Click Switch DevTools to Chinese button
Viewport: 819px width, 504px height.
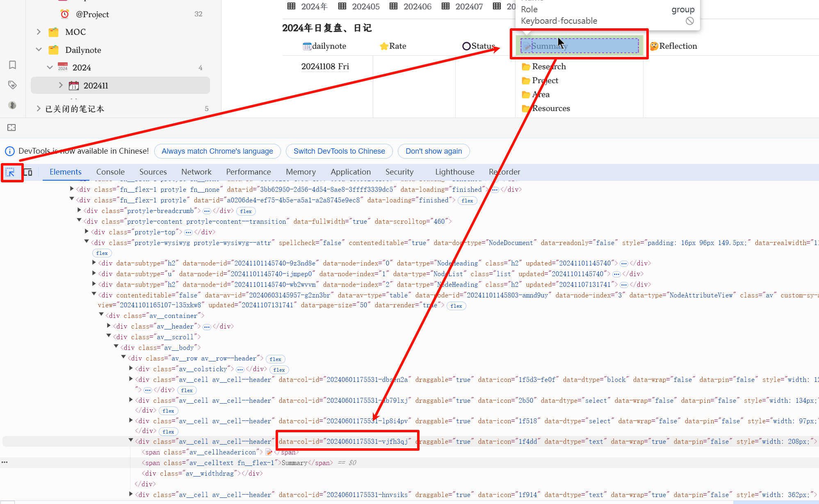click(339, 151)
